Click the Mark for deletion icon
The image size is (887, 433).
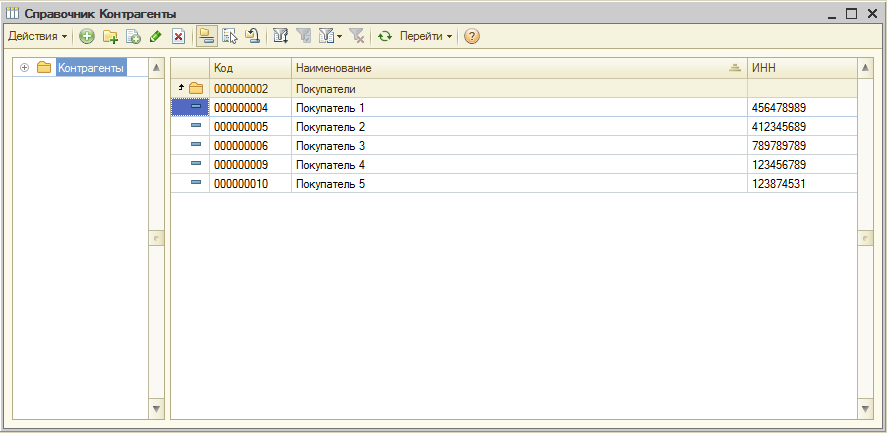[x=178, y=36]
